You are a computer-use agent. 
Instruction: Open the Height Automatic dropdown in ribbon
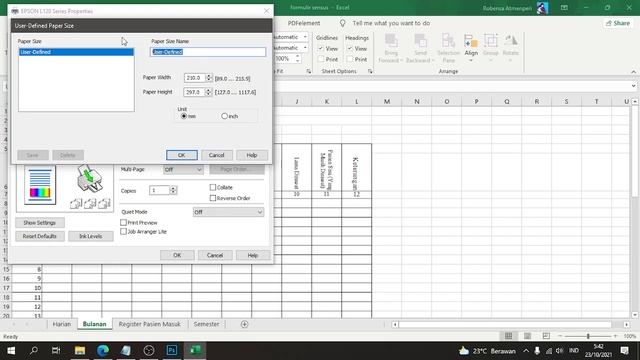click(x=305, y=48)
